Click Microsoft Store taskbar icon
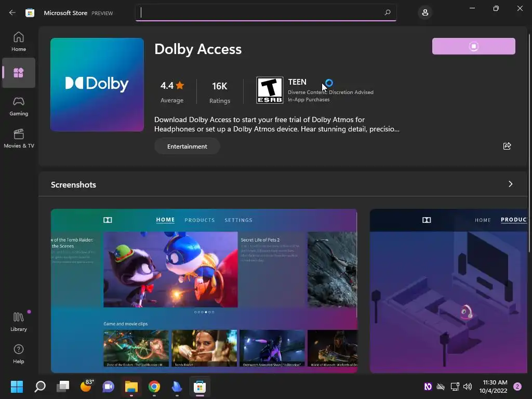Image resolution: width=532 pixels, height=399 pixels. click(200, 387)
